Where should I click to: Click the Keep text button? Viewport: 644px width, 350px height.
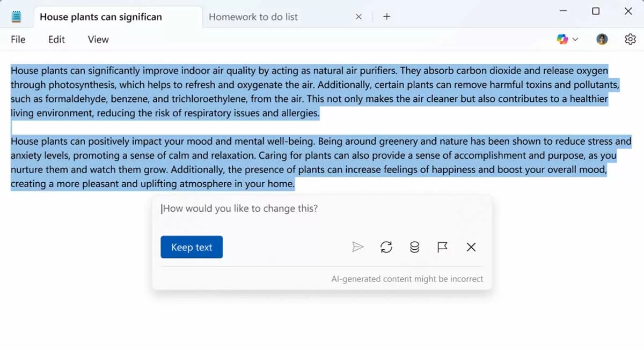pos(192,247)
